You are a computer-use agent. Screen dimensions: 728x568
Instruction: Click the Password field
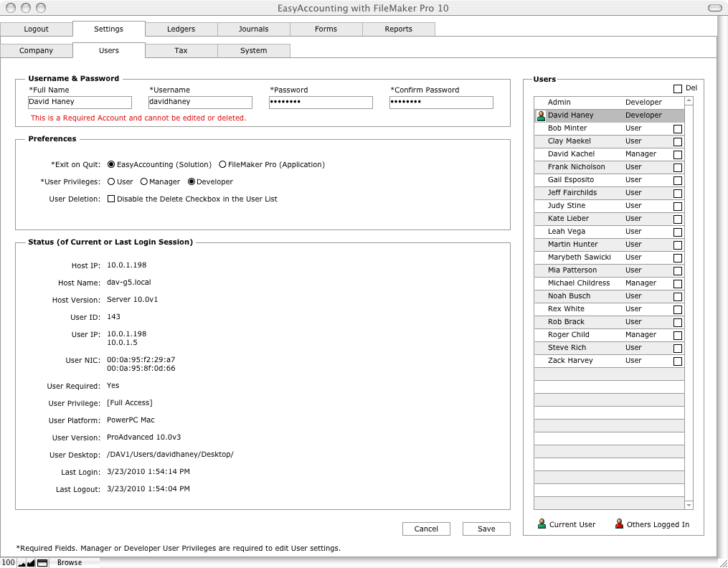pos(321,102)
